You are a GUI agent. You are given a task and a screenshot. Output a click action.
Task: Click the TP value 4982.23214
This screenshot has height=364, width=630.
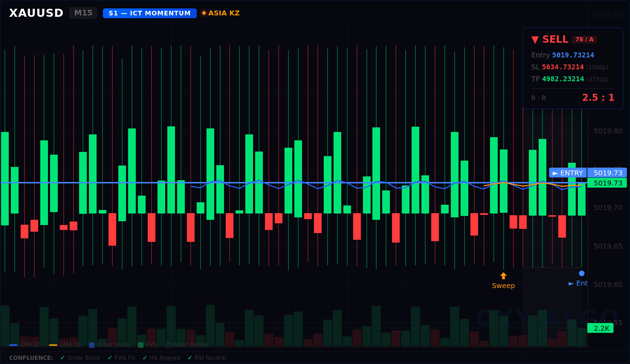pyautogui.click(x=562, y=79)
